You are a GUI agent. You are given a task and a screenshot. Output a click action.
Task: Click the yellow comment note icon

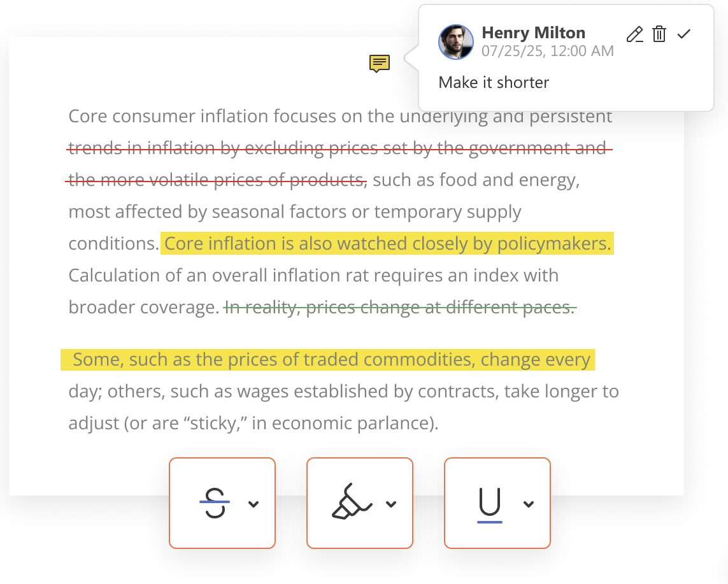point(380,63)
